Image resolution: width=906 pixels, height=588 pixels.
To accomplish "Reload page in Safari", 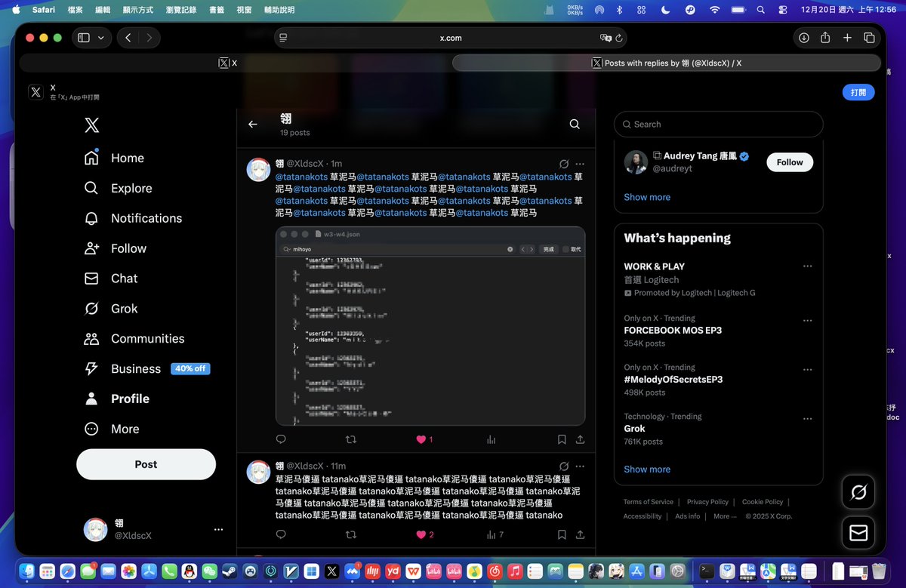I will click(x=619, y=38).
